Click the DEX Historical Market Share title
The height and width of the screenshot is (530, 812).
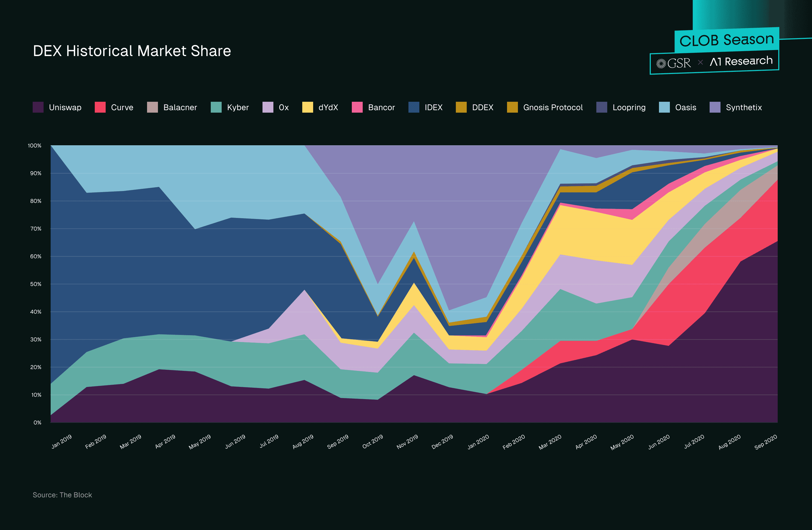point(132,51)
